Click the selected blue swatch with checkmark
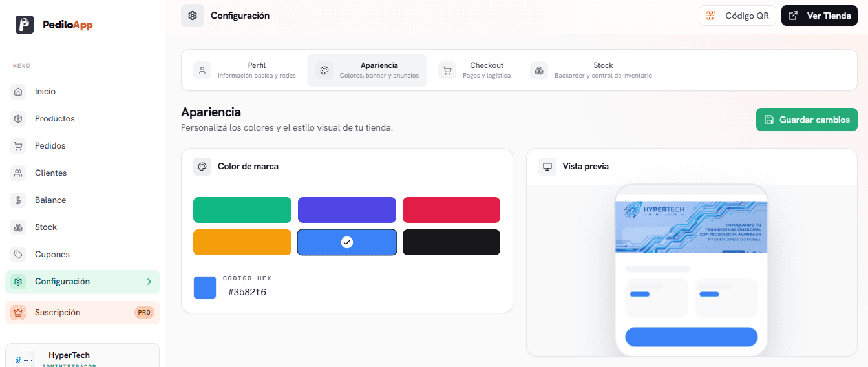 [347, 242]
